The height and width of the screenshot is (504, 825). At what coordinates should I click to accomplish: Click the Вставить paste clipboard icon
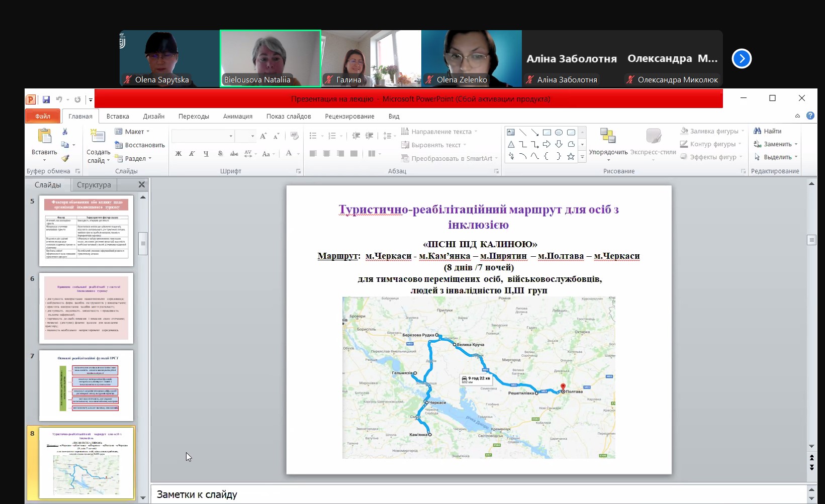44,136
